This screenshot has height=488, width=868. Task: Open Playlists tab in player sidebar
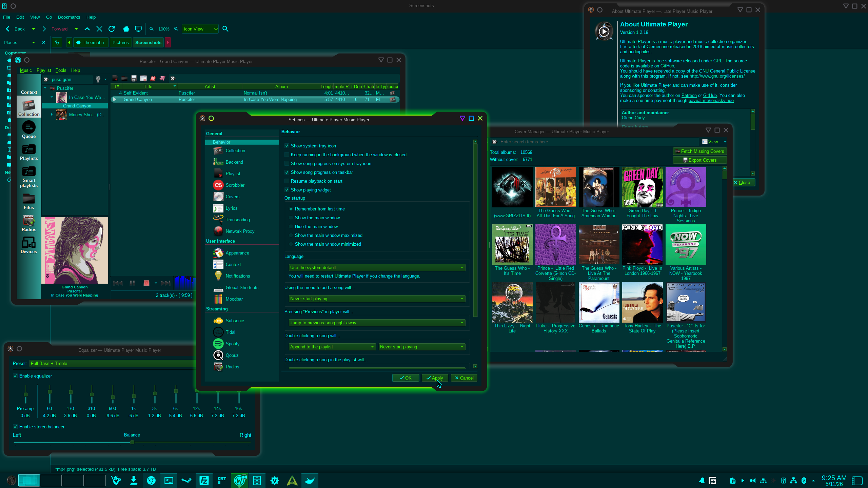pyautogui.click(x=29, y=152)
